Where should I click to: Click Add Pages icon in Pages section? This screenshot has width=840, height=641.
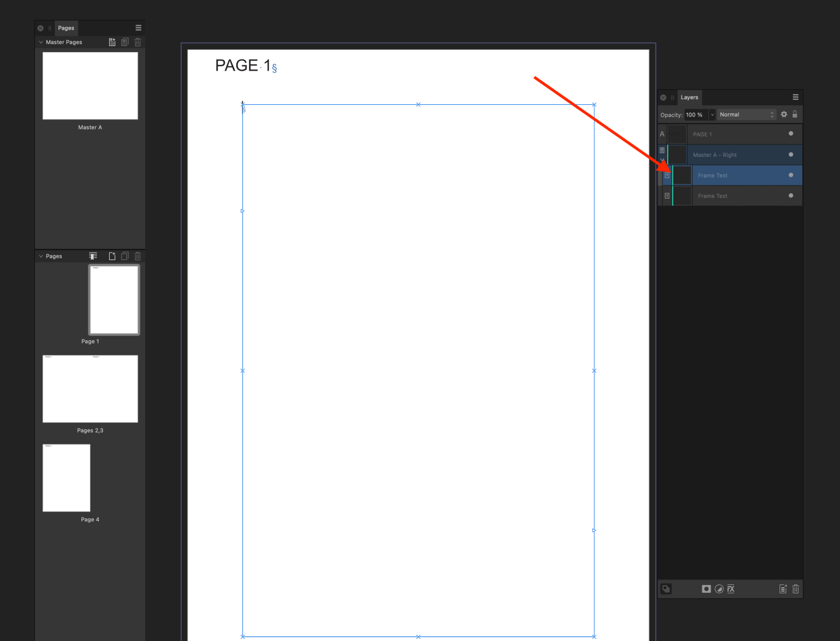(x=112, y=256)
